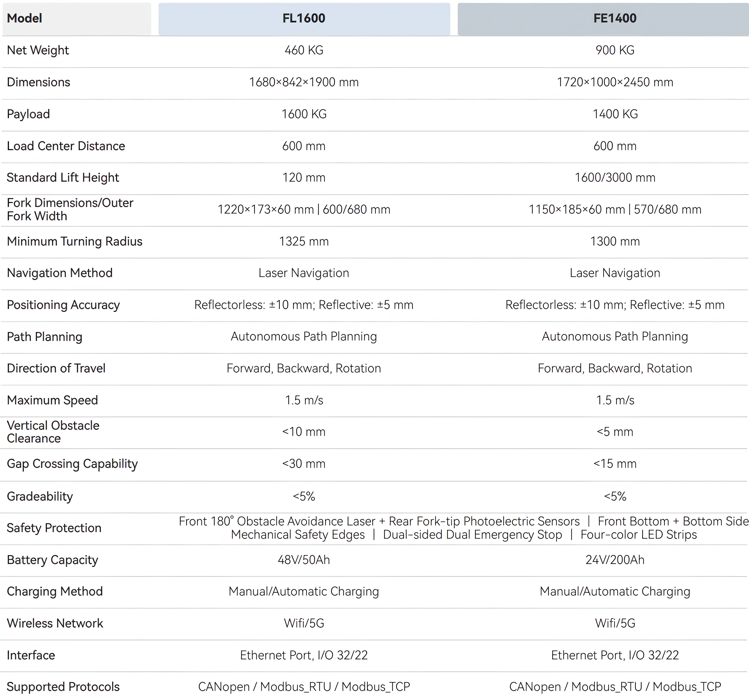Screen dimensions: 749x700
Task: Select the FL1600 model column header
Action: [304, 18]
